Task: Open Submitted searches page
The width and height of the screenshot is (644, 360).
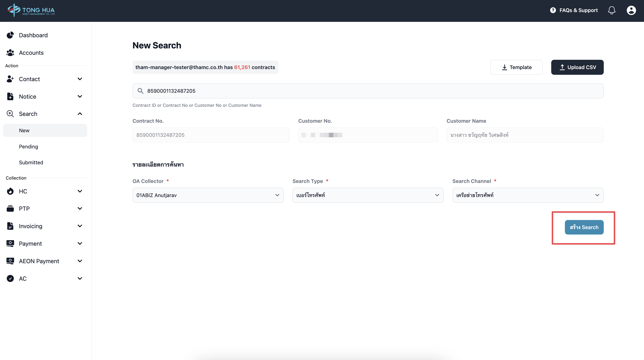Action: click(31, 163)
